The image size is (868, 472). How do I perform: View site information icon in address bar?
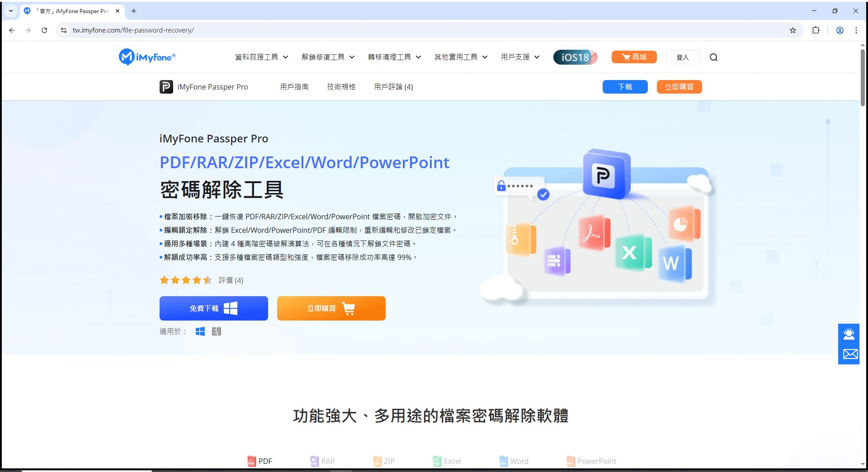coord(64,30)
